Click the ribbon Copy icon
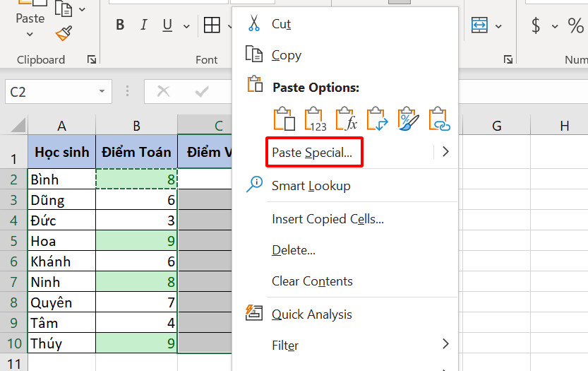Viewport: 588px width, 371px height. pos(64,8)
